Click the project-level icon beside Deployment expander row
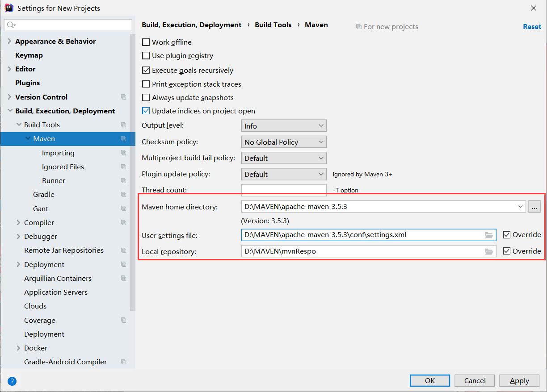The width and height of the screenshot is (547, 392). point(124,264)
